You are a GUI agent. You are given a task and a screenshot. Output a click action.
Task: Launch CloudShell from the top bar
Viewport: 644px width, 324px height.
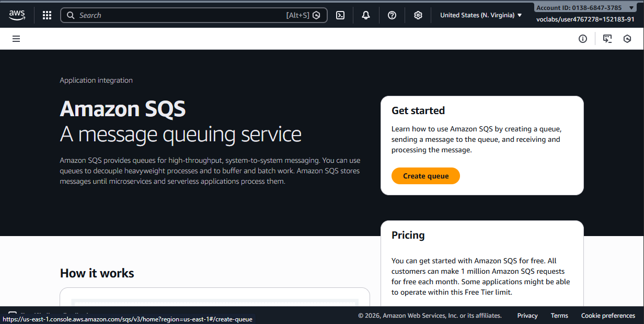point(340,15)
